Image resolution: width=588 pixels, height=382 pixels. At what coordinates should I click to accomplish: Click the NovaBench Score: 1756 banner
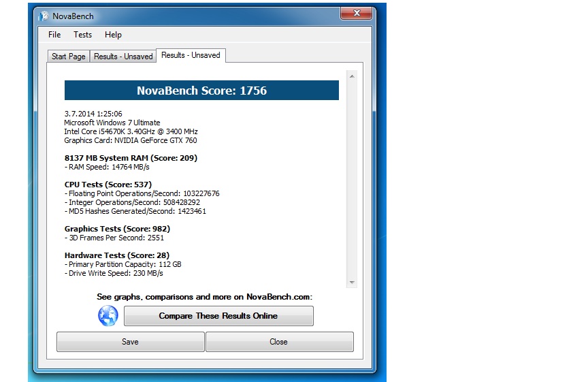pos(201,91)
